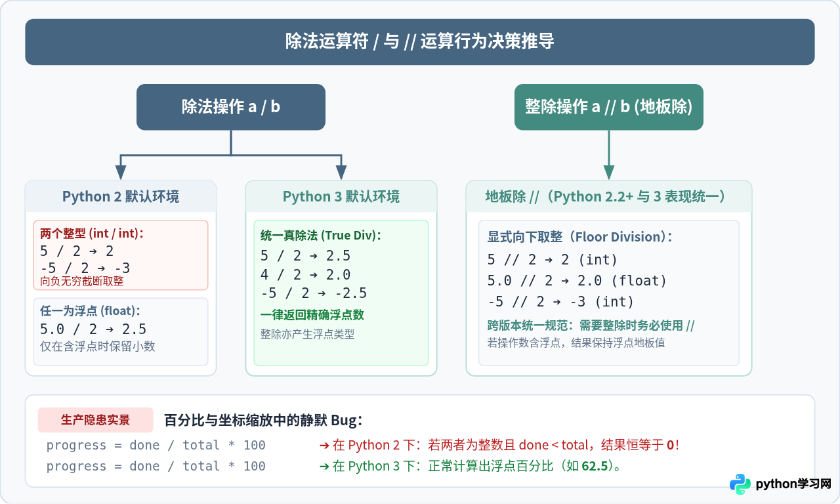
Task: Click "跨版本统一规范：需要整除时务必使用 //"
Action: tap(591, 325)
